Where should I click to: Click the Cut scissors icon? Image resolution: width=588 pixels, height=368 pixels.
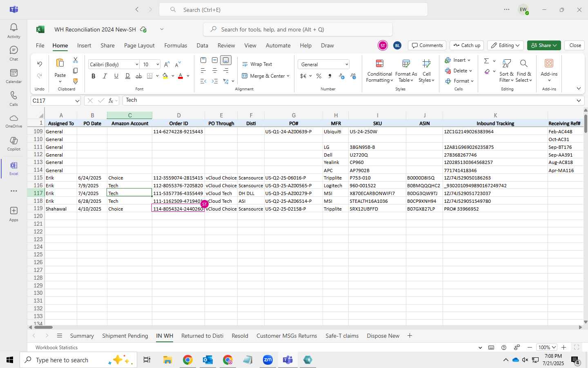point(75,60)
